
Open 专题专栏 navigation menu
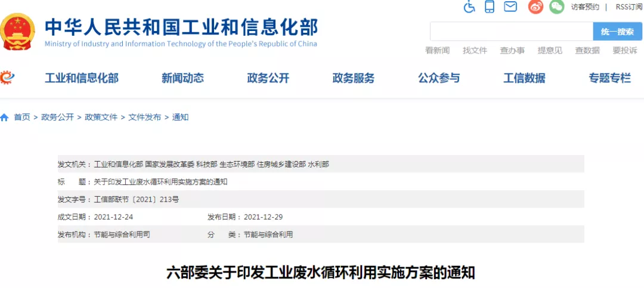(610, 78)
